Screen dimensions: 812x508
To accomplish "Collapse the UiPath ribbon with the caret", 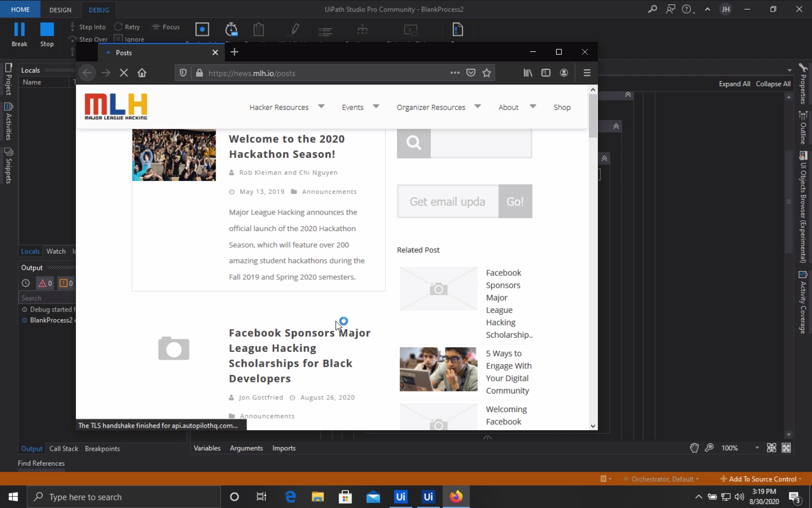I will coord(707,9).
